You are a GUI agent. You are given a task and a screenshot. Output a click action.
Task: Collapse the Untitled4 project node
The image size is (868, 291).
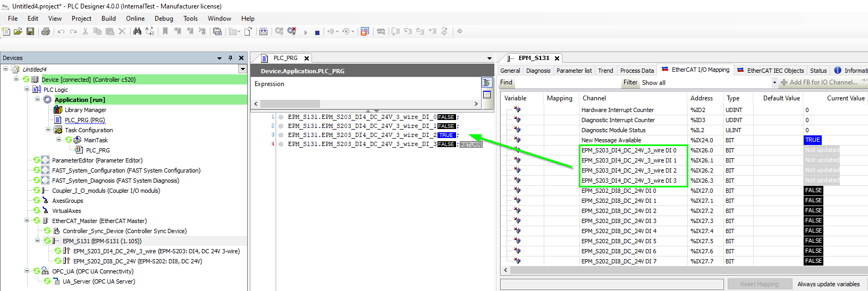5,69
